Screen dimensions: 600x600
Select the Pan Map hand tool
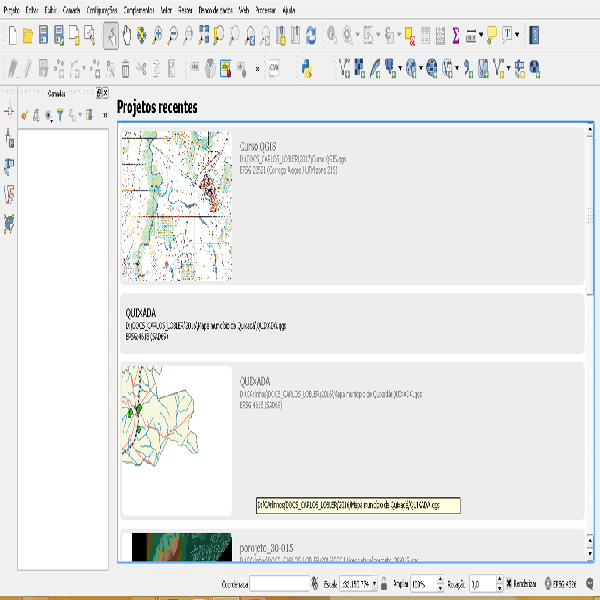pos(127,35)
